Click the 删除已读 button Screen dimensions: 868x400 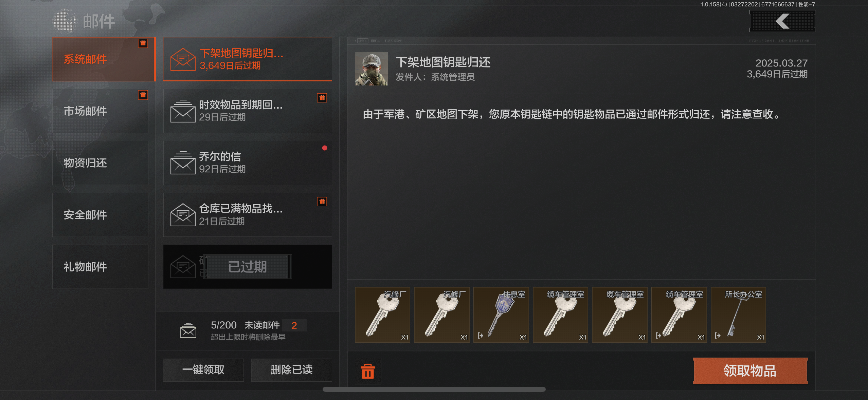pos(291,370)
